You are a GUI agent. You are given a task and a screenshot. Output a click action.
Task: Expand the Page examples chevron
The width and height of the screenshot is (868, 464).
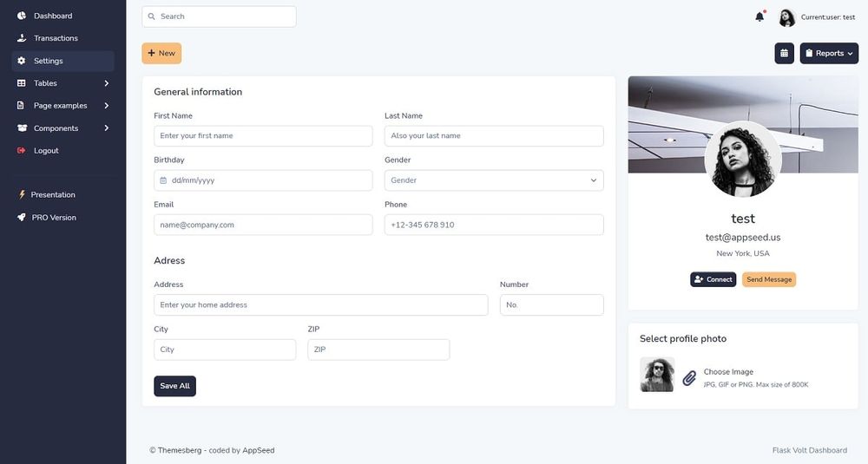pos(106,106)
